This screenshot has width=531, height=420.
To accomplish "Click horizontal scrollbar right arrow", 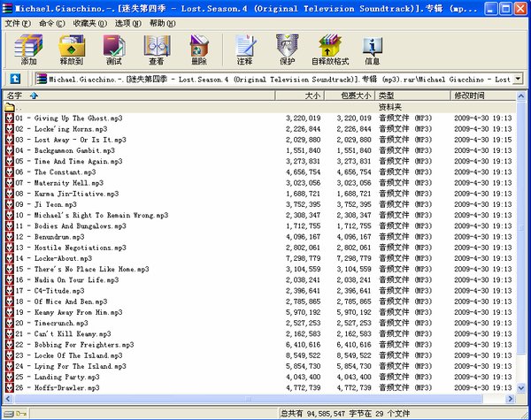I will tap(511, 399).
